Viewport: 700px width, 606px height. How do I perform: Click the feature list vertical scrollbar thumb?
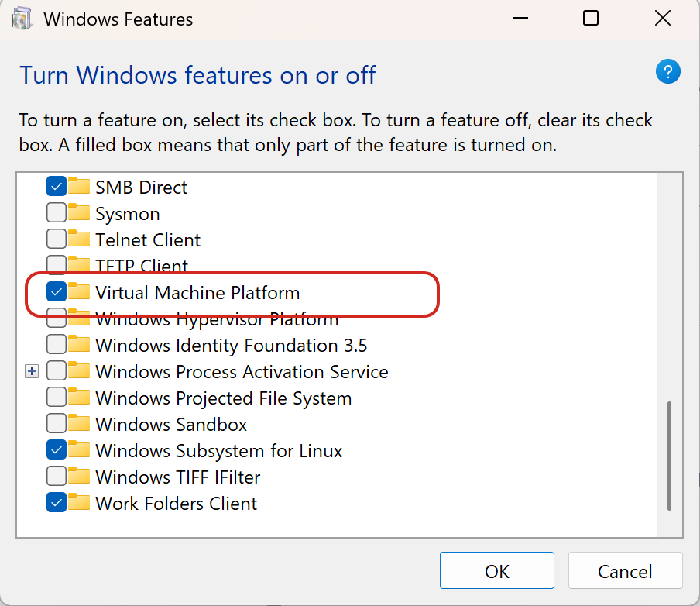pos(669,456)
